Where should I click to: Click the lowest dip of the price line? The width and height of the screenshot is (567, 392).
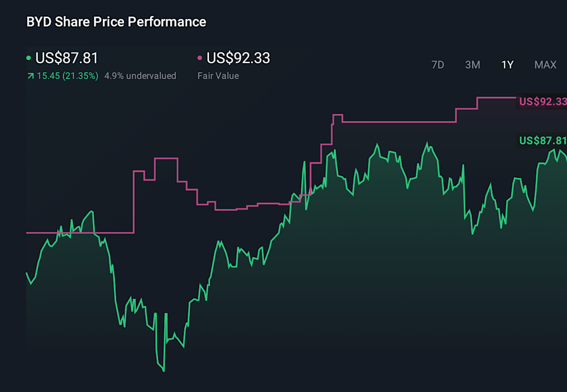(x=162, y=370)
